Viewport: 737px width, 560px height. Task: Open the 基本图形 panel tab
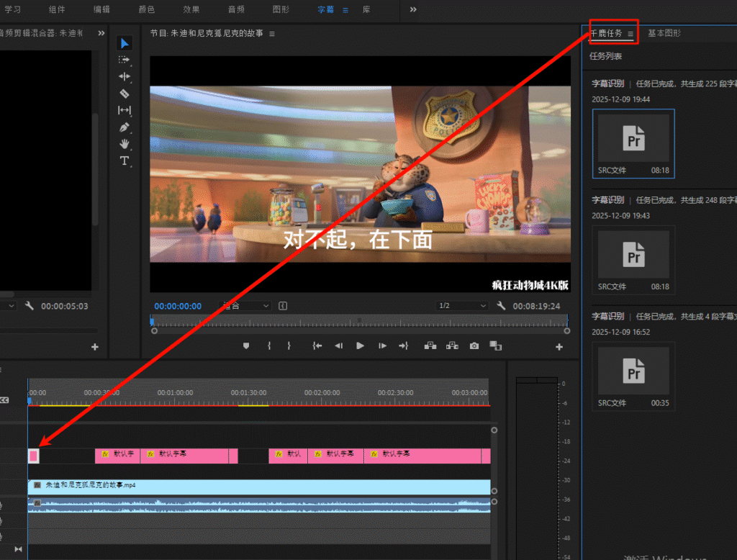coord(664,33)
